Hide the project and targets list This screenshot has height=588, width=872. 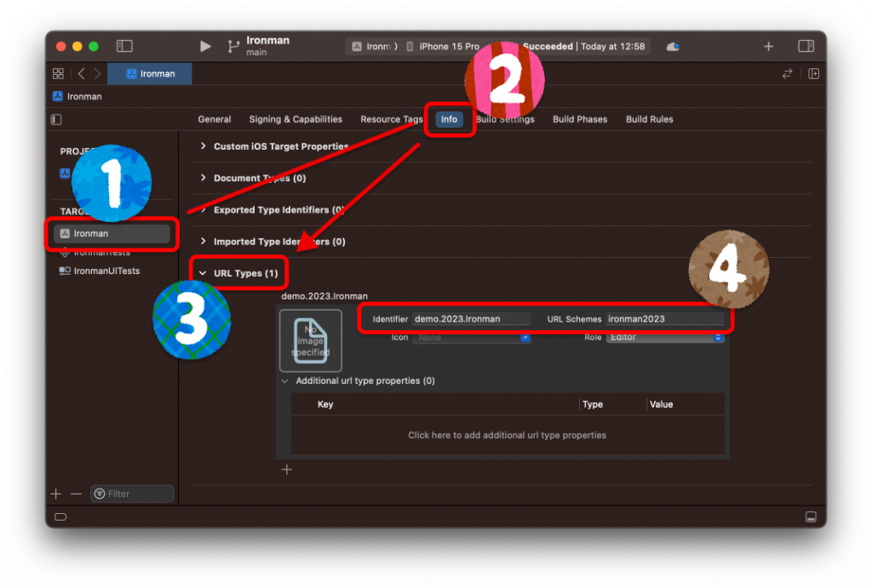tap(56, 119)
